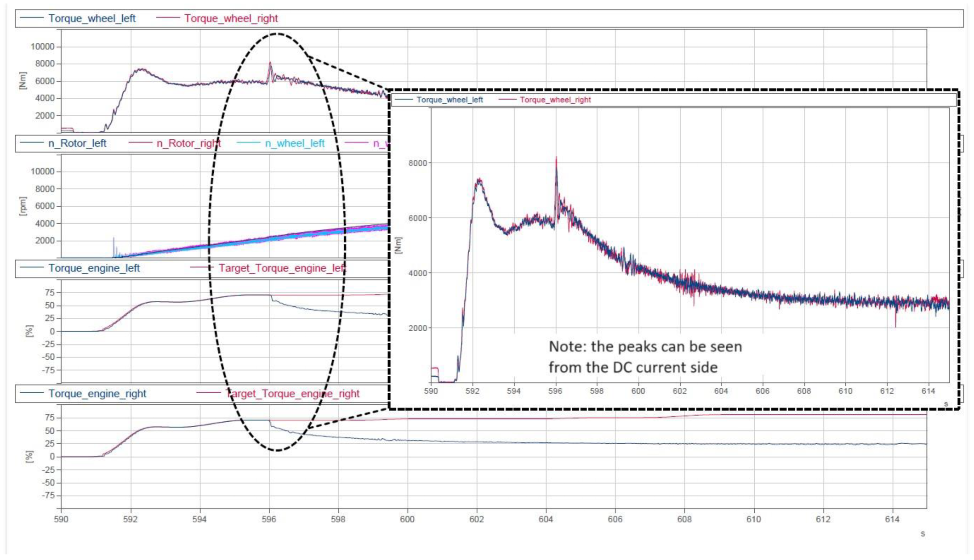This screenshot has width=974, height=560.
Task: Click the n_wheel_left legend entry
Action: click(x=295, y=143)
